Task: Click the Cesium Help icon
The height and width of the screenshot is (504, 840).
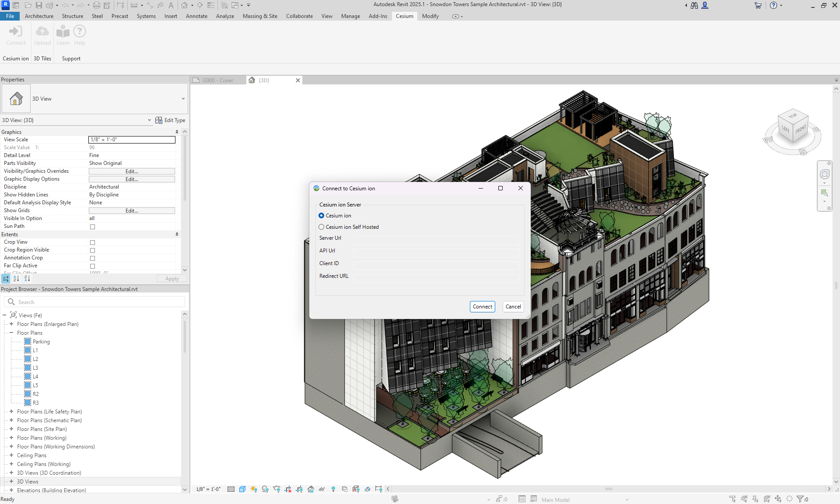Action: pyautogui.click(x=80, y=35)
